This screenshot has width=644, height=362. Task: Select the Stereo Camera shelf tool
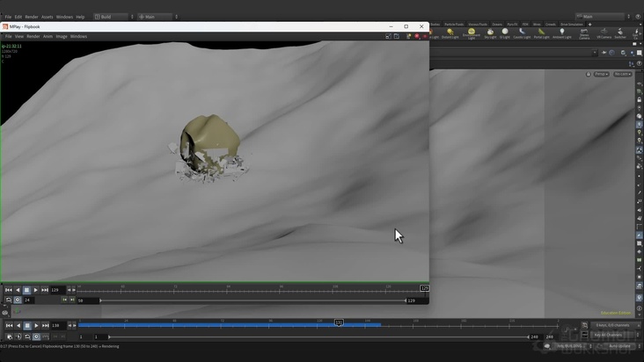(x=584, y=33)
